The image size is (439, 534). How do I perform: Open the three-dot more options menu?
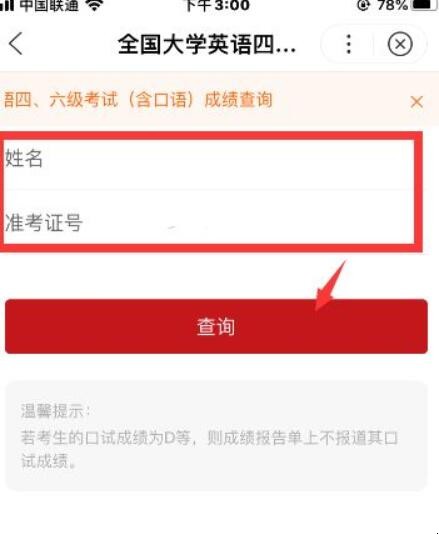tap(348, 44)
